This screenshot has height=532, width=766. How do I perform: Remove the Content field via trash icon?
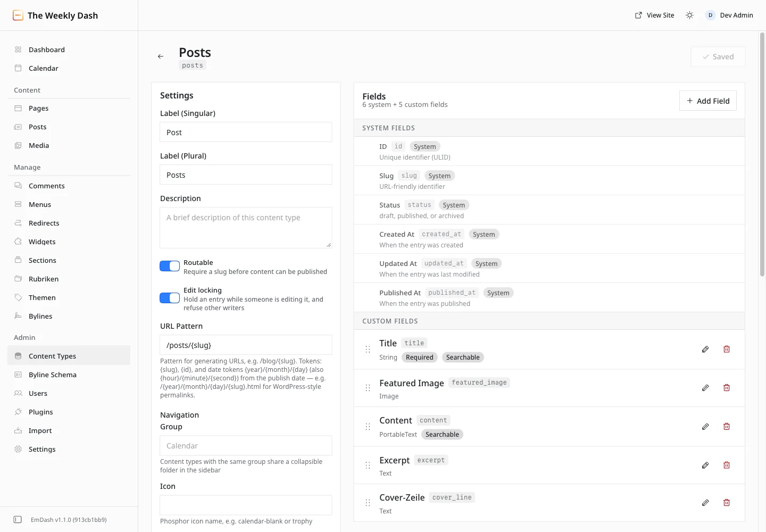pyautogui.click(x=727, y=427)
